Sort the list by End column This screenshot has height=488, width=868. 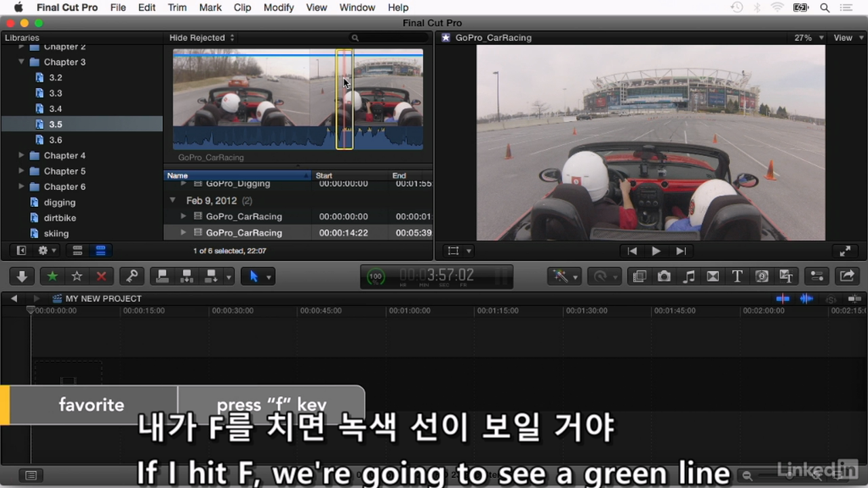click(x=411, y=176)
